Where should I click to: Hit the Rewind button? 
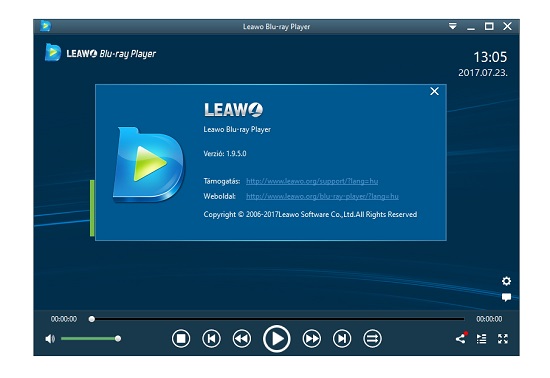[242, 339]
